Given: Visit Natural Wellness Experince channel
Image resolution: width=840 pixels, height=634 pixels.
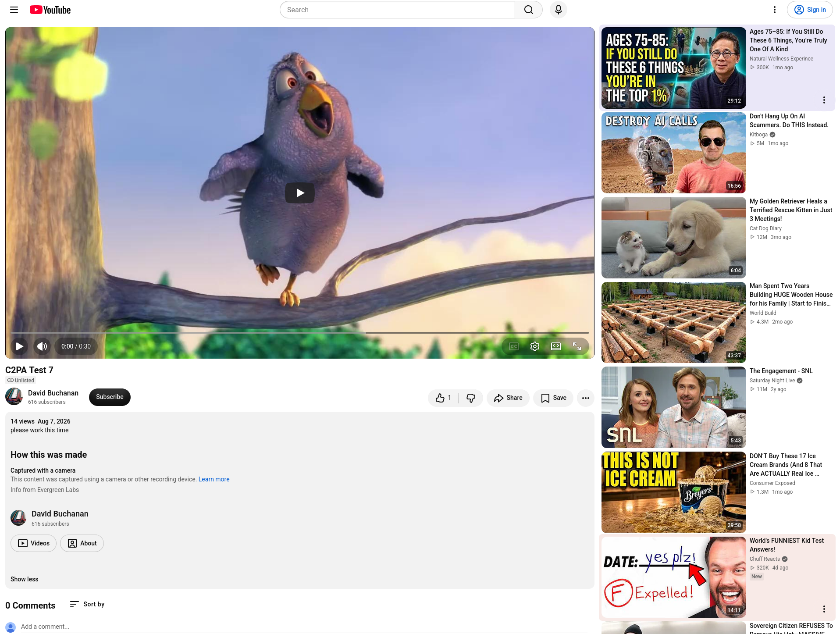Looking at the screenshot, I should 781,59.
